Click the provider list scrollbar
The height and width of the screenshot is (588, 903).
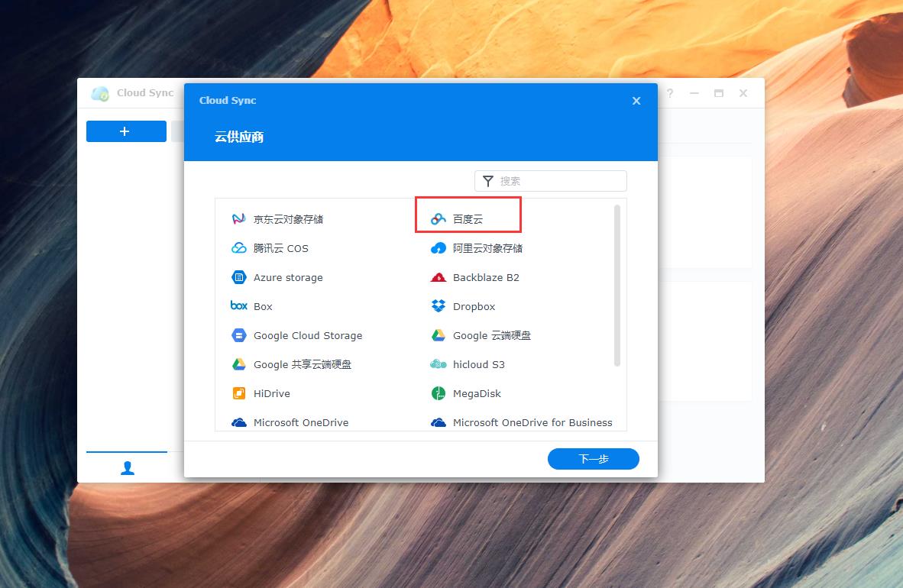coord(617,285)
